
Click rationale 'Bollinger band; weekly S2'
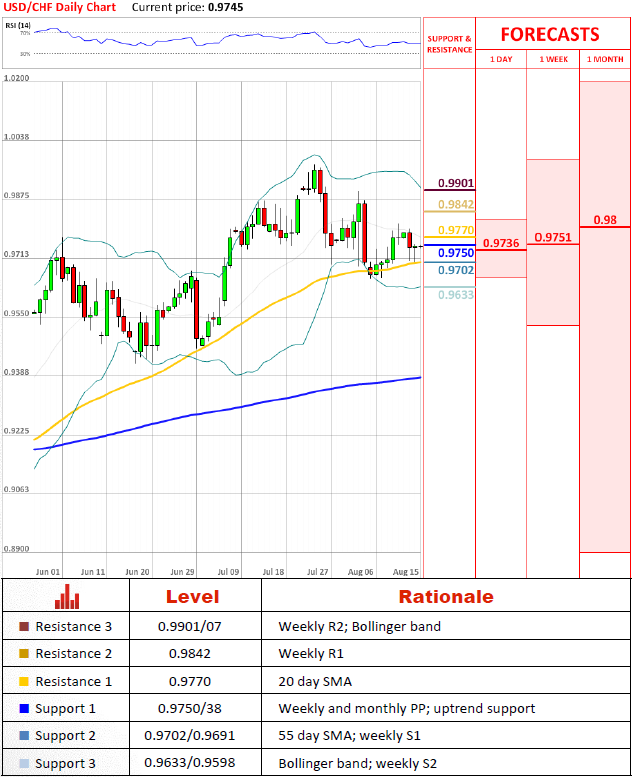point(357,763)
